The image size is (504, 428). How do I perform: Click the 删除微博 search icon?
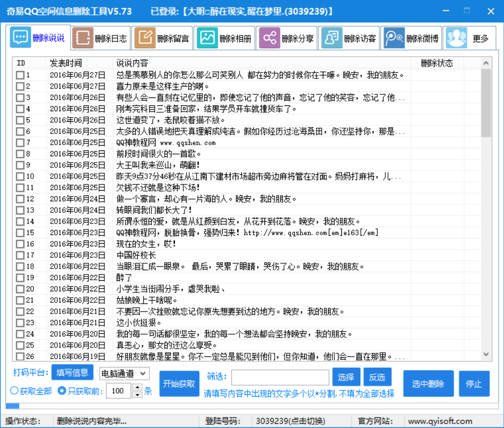tap(394, 38)
